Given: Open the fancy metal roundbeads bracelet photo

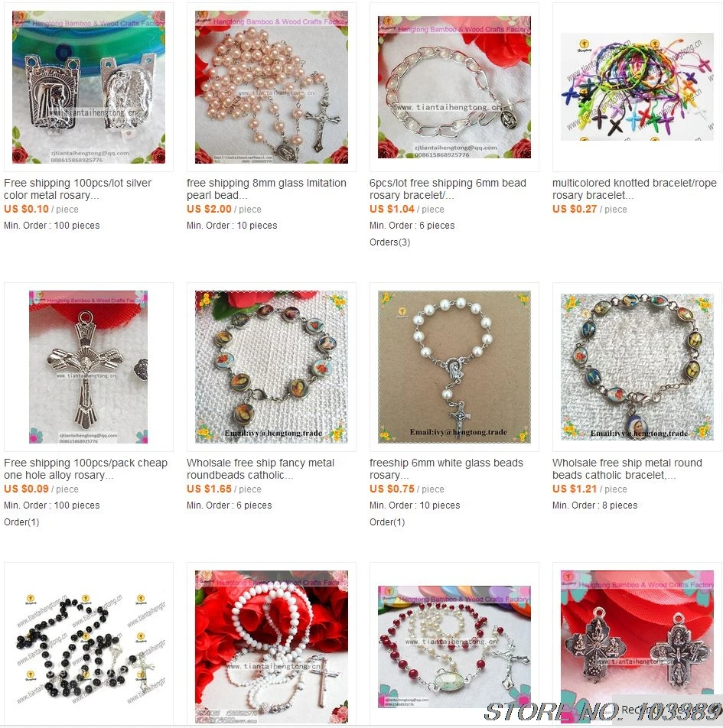Looking at the screenshot, I should tap(272, 367).
